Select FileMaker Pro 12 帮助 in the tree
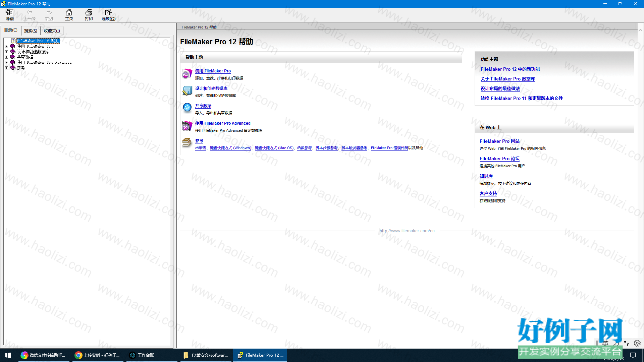644x362 pixels. click(x=38, y=41)
